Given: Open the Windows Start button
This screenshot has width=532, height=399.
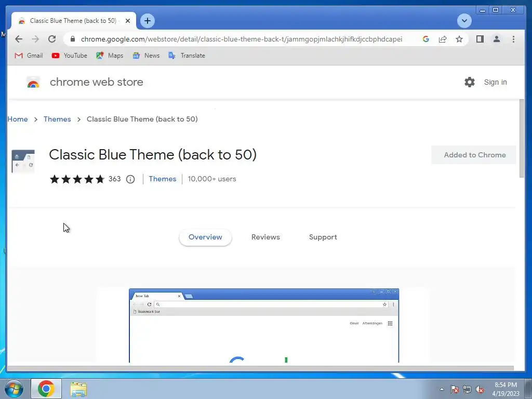Looking at the screenshot, I should tap(14, 389).
